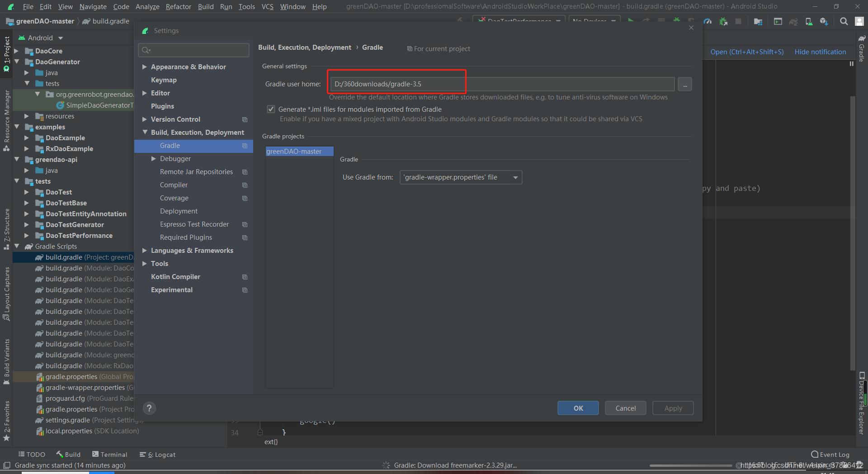Confirm settings with the OK button
Viewport: 868px width, 474px height.
pyautogui.click(x=578, y=408)
